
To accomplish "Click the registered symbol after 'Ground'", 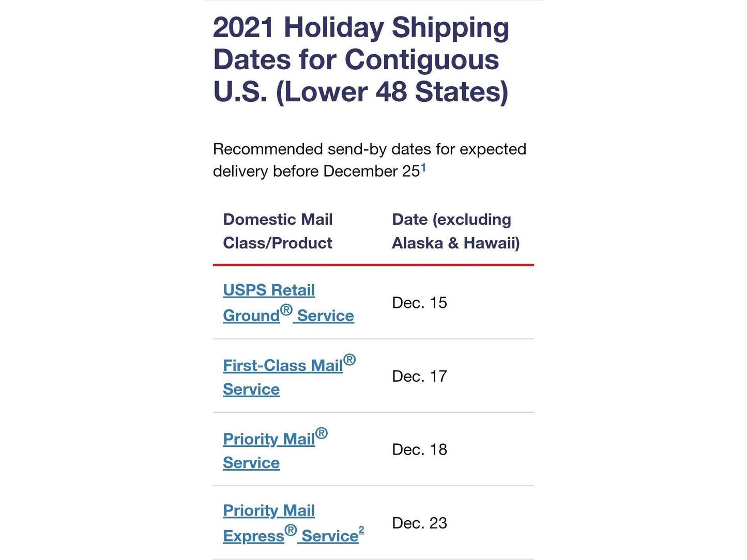I will tap(286, 310).
